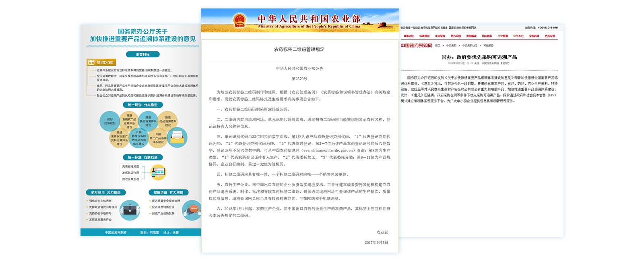
Task: Click the title 农药标签二维码管理规定
Action: [x=299, y=50]
